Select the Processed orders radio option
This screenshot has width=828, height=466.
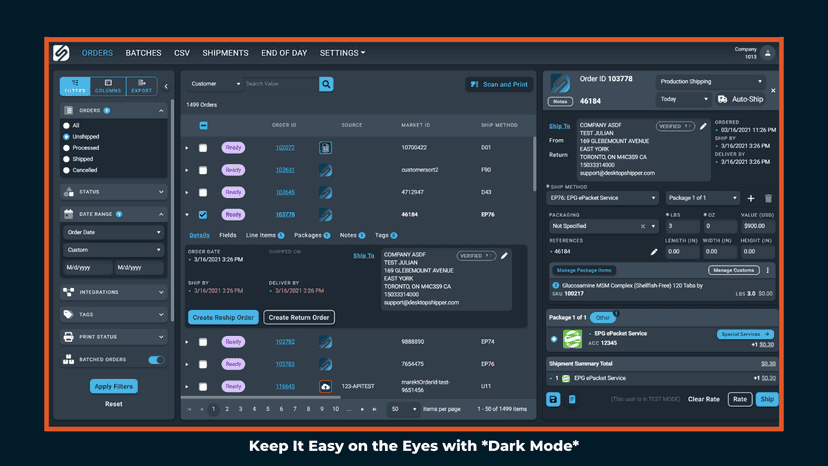[x=67, y=148]
